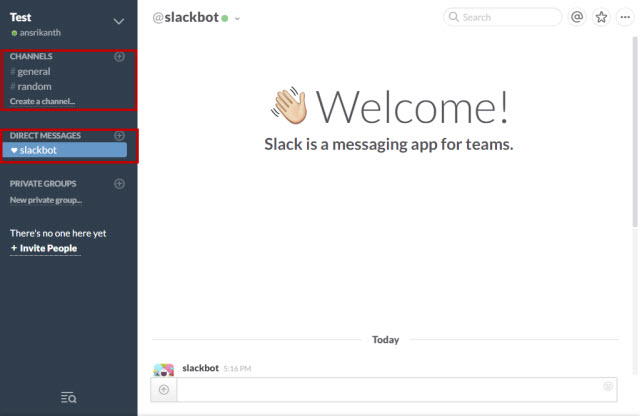Select the slackbot direct message
Viewport: 640px width, 416px height.
pyautogui.click(x=65, y=150)
